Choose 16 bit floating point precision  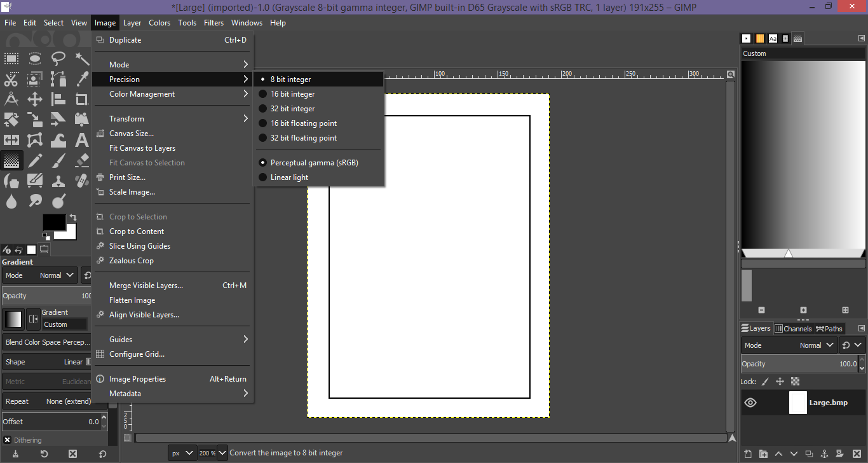[318, 123]
